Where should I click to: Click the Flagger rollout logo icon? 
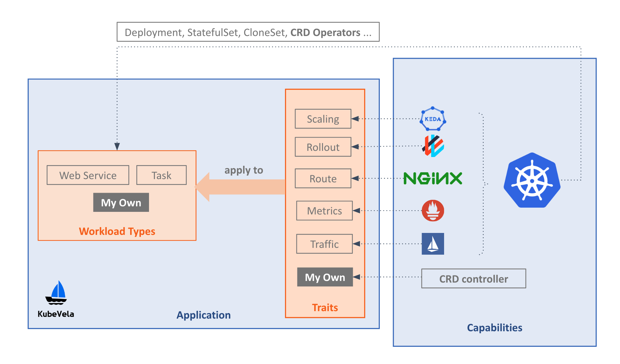433,146
